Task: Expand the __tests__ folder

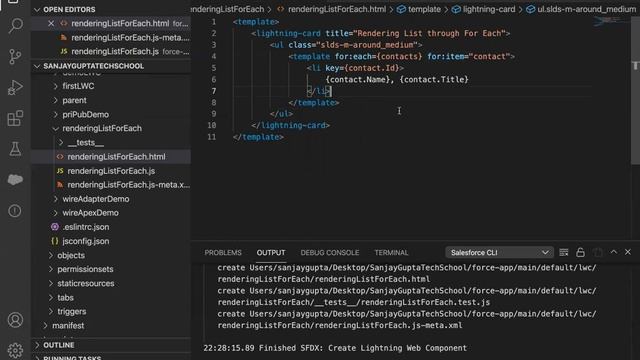Action: 61,142
